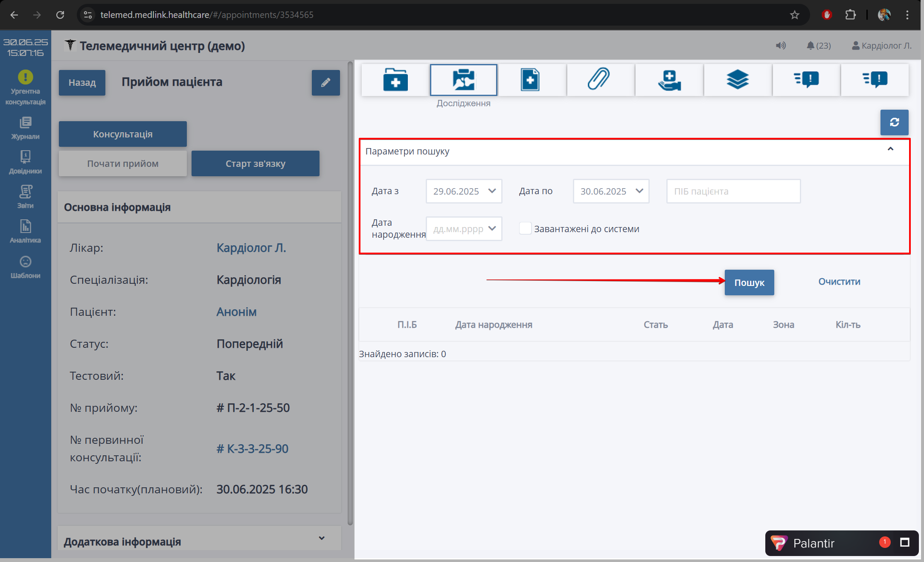Check 'Завантажені до системи' checkbox

tap(525, 229)
